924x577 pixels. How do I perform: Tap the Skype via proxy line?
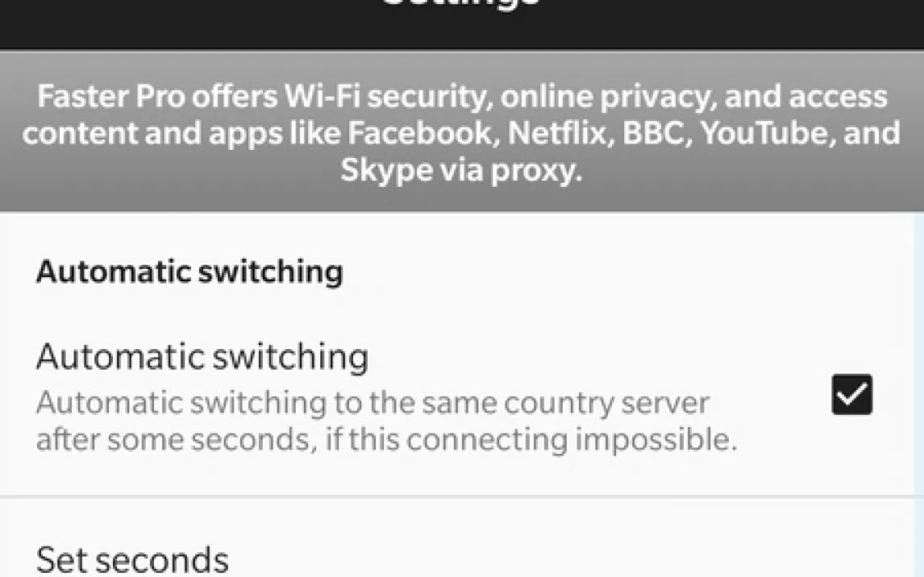[460, 170]
